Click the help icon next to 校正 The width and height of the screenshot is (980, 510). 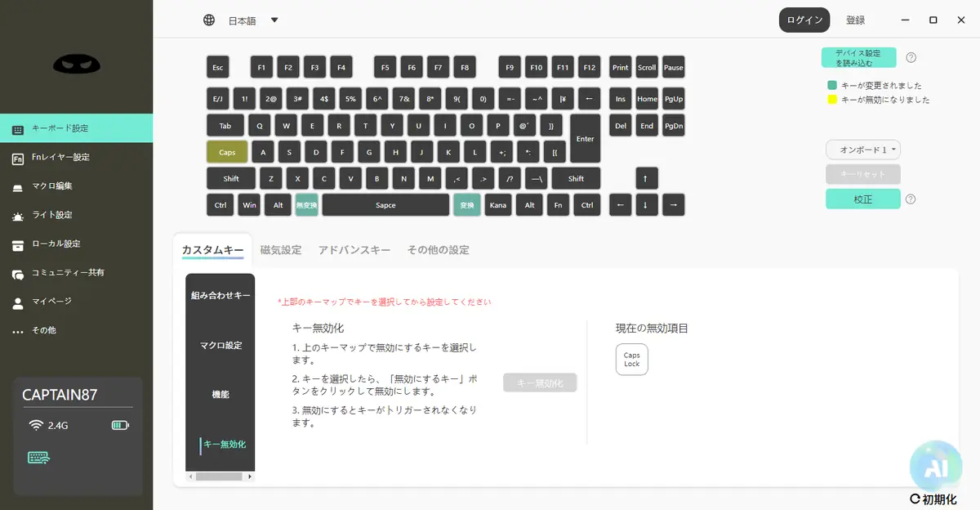pos(911,199)
